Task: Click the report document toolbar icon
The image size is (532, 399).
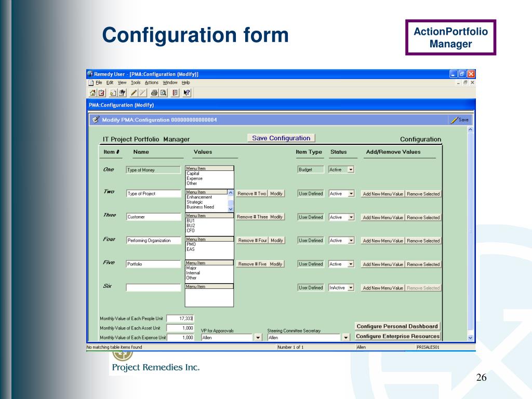Action: coord(175,92)
